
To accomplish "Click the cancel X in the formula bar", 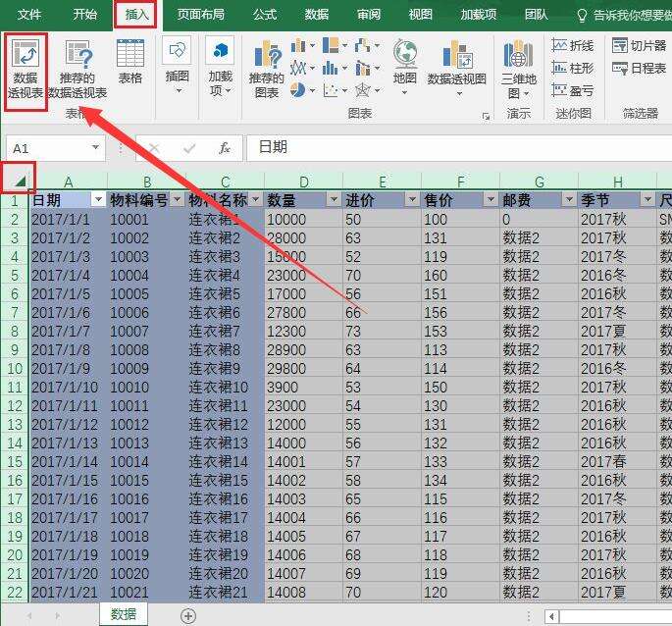I will coord(154,148).
